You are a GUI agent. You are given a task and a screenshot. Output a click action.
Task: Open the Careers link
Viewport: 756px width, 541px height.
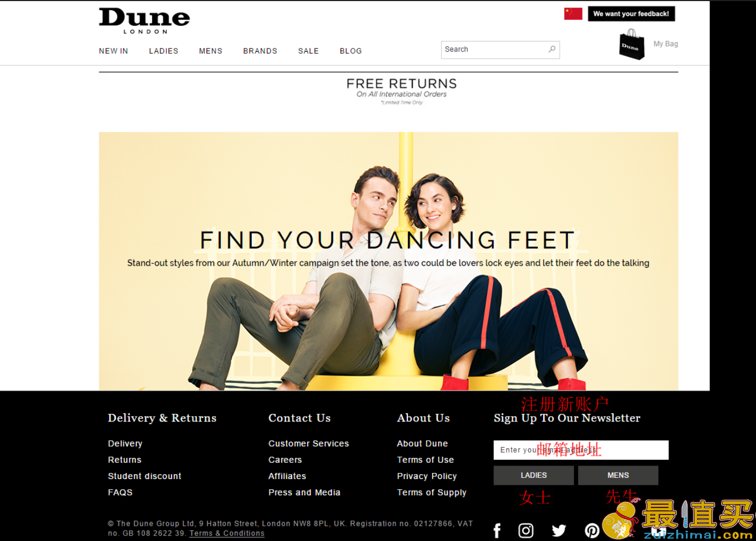285,460
